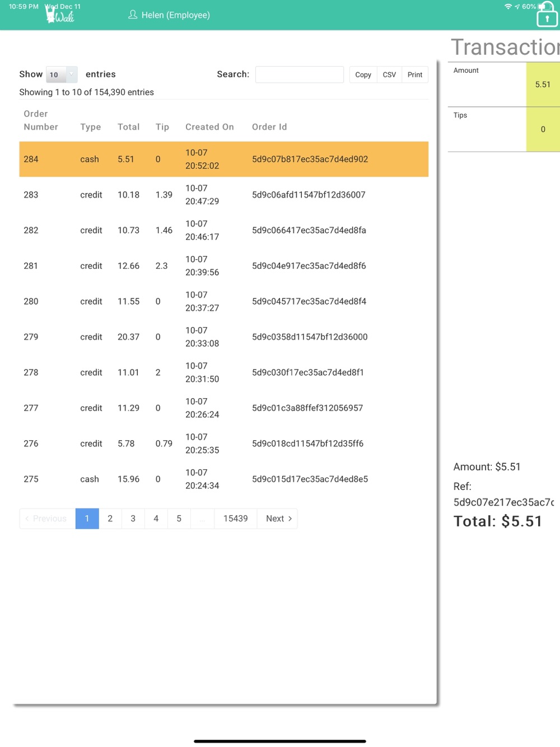Select order number 283
This screenshot has height=747, width=560.
(31, 195)
